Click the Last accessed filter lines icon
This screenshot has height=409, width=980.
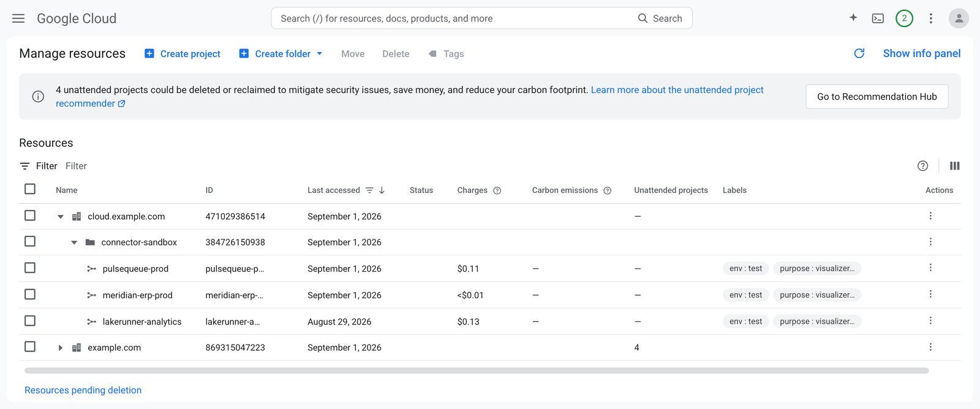[369, 190]
